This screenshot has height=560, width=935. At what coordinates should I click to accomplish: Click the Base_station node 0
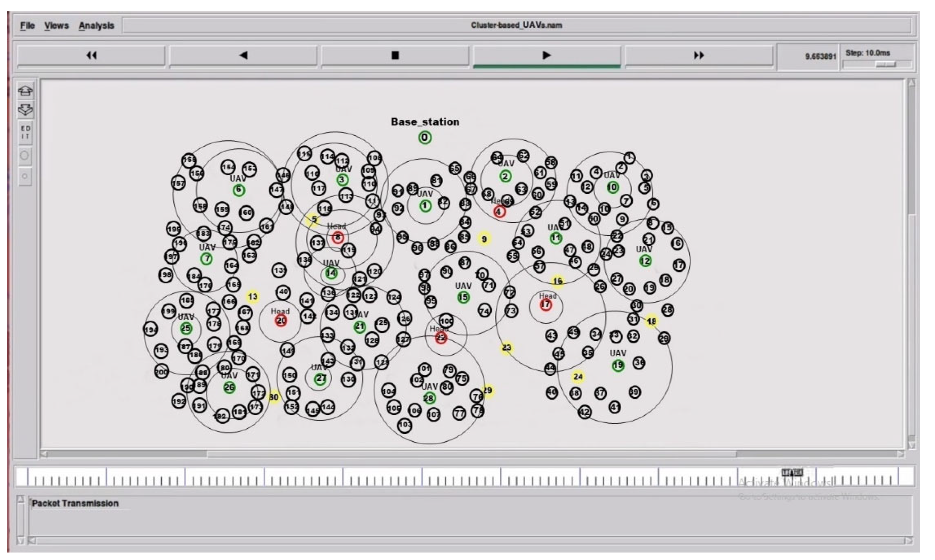pyautogui.click(x=425, y=138)
